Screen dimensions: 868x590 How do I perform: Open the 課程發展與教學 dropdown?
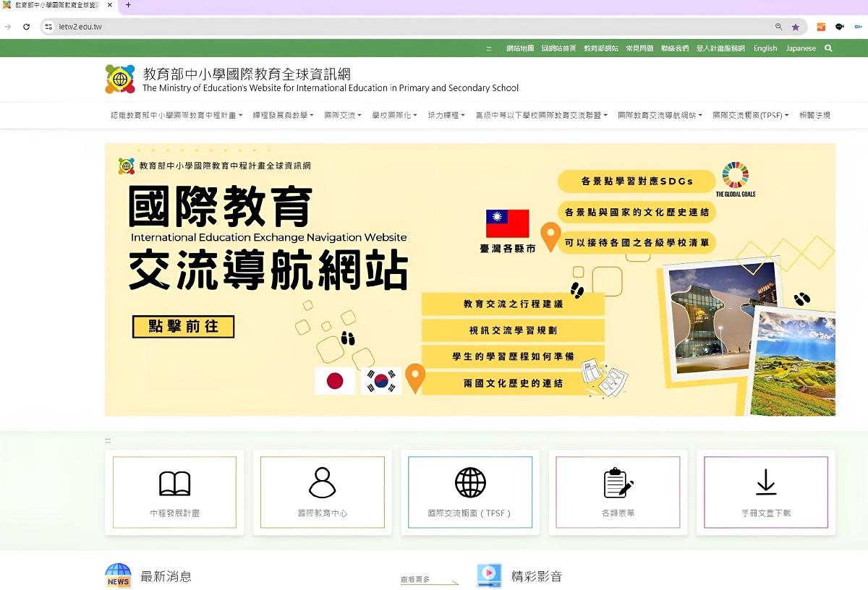(283, 116)
